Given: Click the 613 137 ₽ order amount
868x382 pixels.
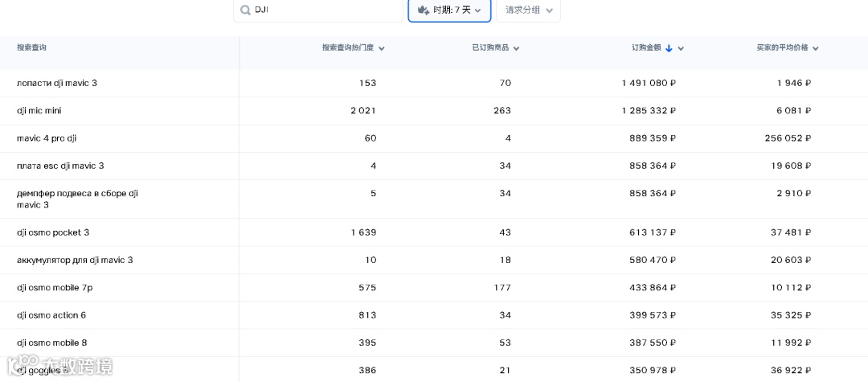Looking at the screenshot, I should click(x=653, y=232).
